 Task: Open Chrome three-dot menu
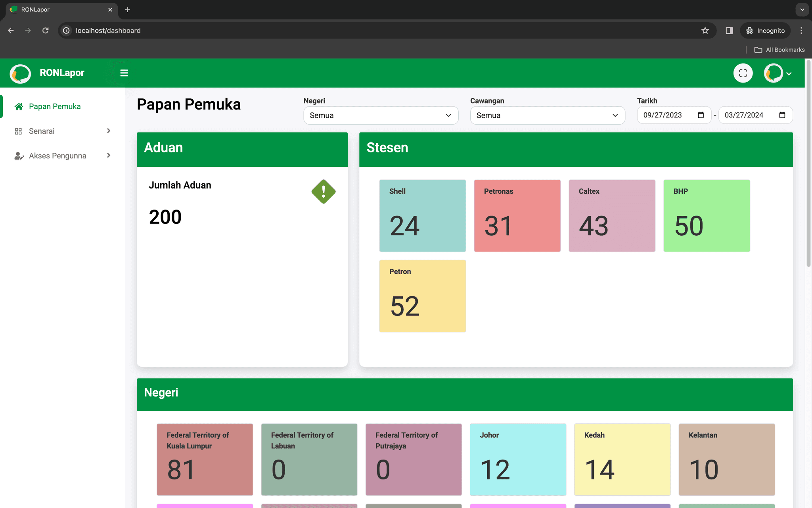point(801,31)
